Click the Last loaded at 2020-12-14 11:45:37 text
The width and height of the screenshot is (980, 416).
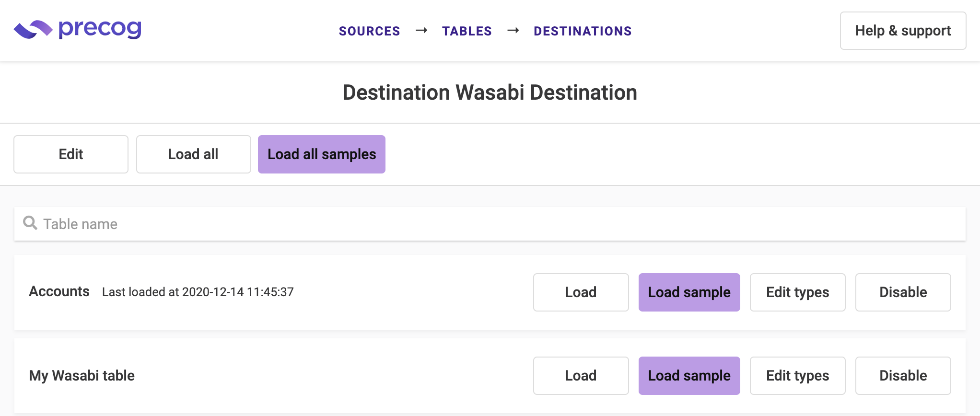(x=198, y=292)
